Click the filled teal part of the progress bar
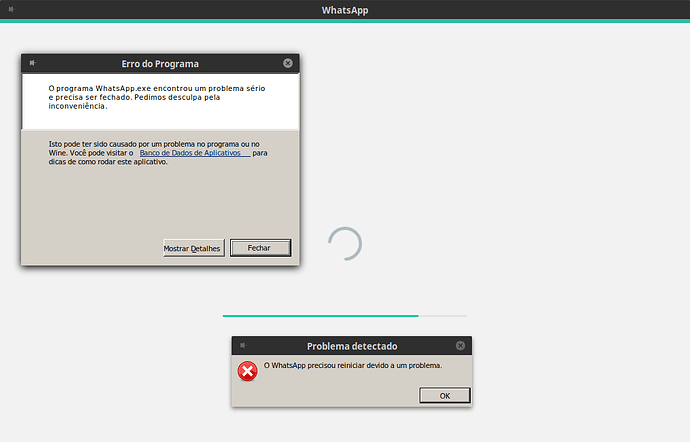The width and height of the screenshot is (690, 442). (320, 315)
